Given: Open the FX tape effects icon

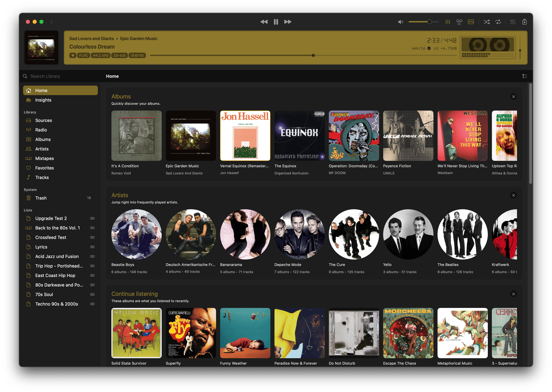Looking at the screenshot, I should click(459, 22).
